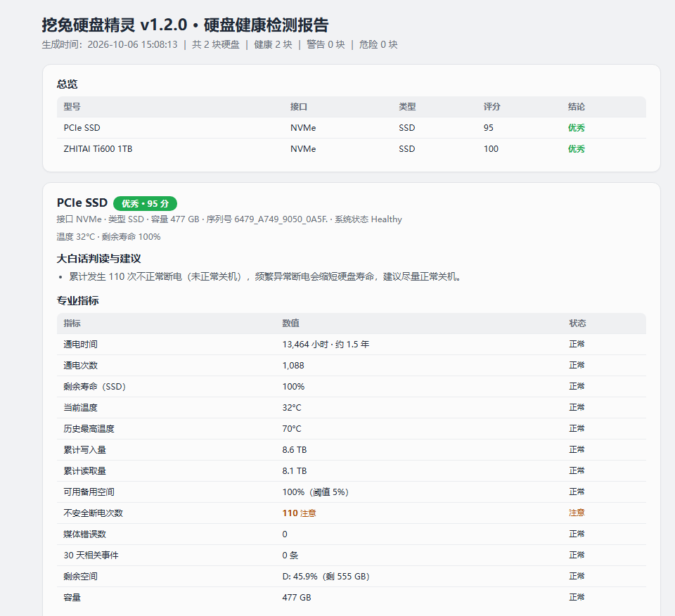Click value 13,464 小时 · 约 1.5 年
Screen dimensions: 675x616
326,345
